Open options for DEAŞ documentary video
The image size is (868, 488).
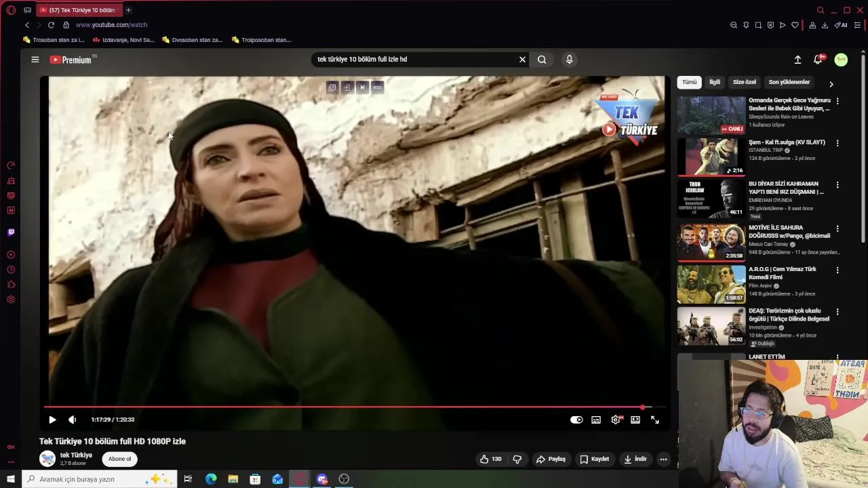coord(837,312)
